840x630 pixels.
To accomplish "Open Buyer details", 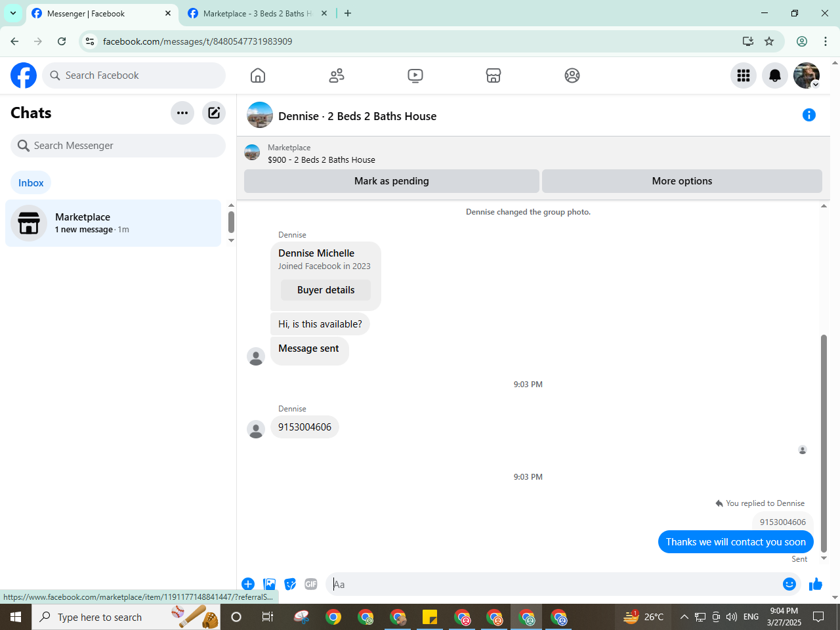I will [325, 290].
